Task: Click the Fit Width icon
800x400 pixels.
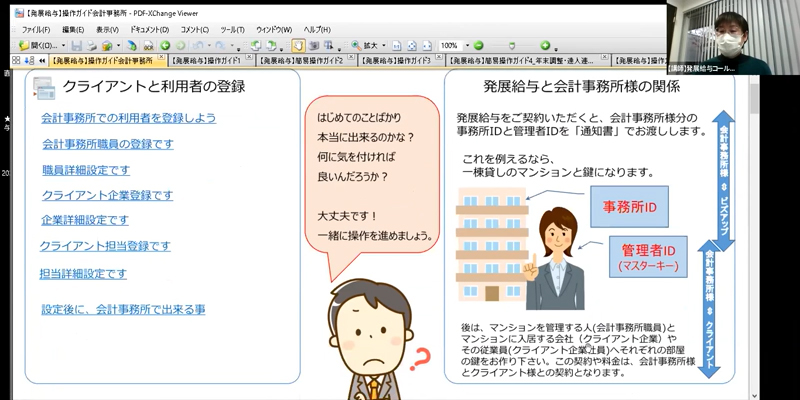Action: click(427, 46)
